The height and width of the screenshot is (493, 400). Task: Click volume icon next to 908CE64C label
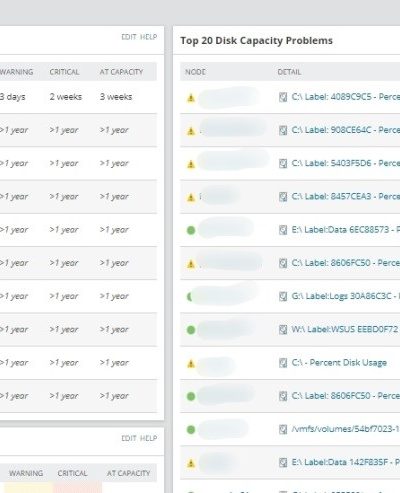coord(283,130)
